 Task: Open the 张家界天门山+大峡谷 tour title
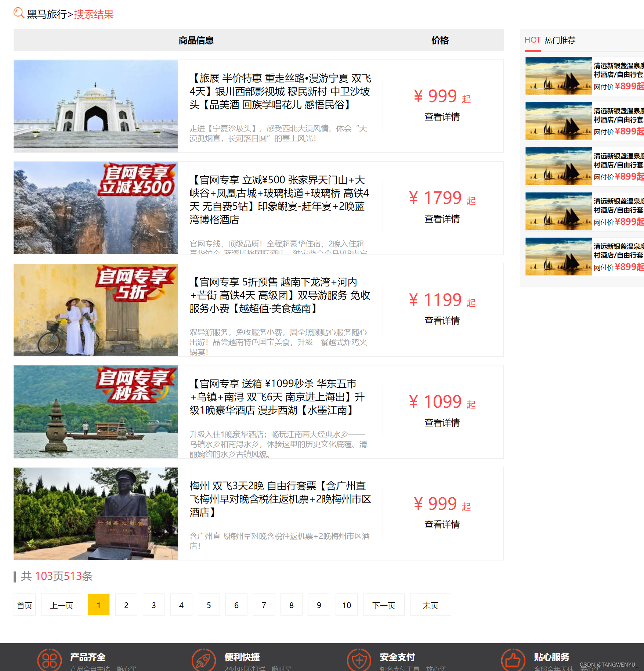[x=279, y=200]
